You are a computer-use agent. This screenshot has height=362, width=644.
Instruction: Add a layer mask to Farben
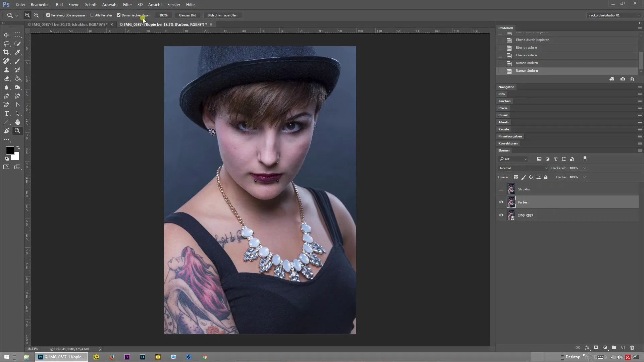coord(596,348)
